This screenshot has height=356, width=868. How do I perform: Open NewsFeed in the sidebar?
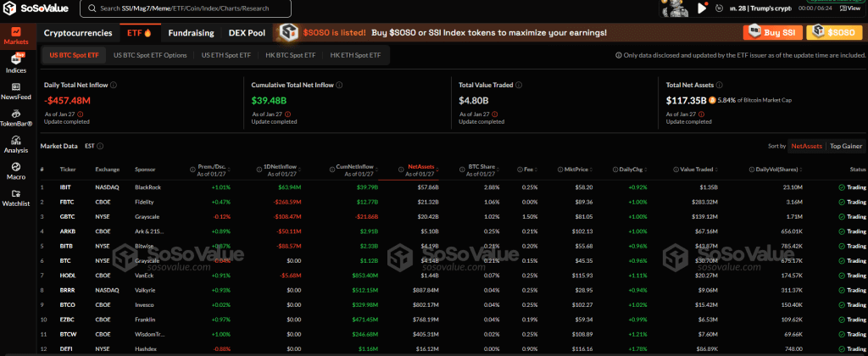(16, 92)
